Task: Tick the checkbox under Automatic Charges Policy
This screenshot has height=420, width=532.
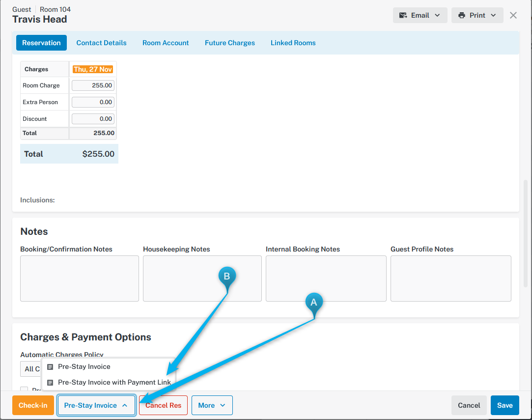Action: tap(24, 390)
